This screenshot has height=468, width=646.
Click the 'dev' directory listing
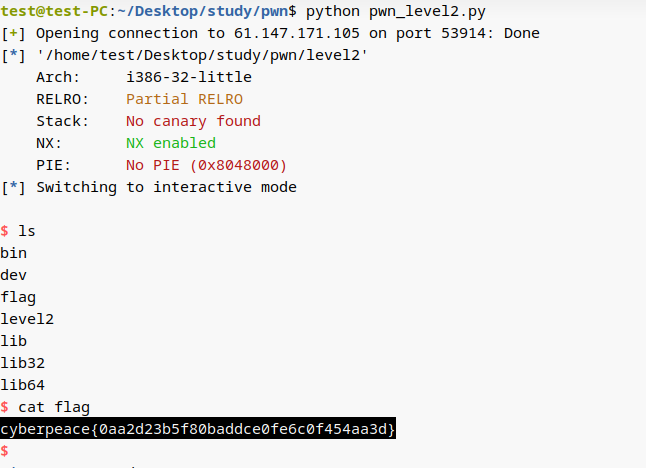[14, 275]
